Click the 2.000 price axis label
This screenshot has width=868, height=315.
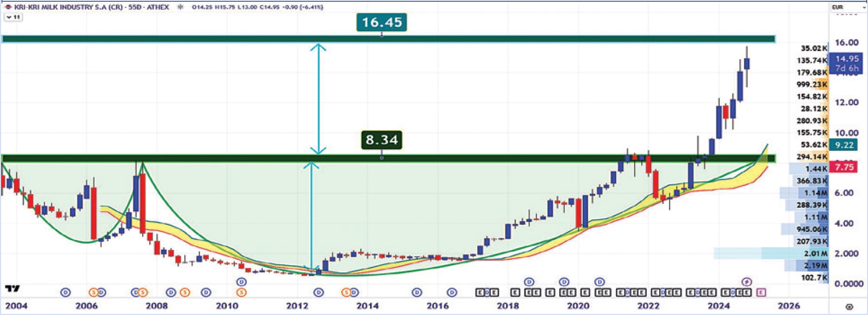(x=846, y=253)
